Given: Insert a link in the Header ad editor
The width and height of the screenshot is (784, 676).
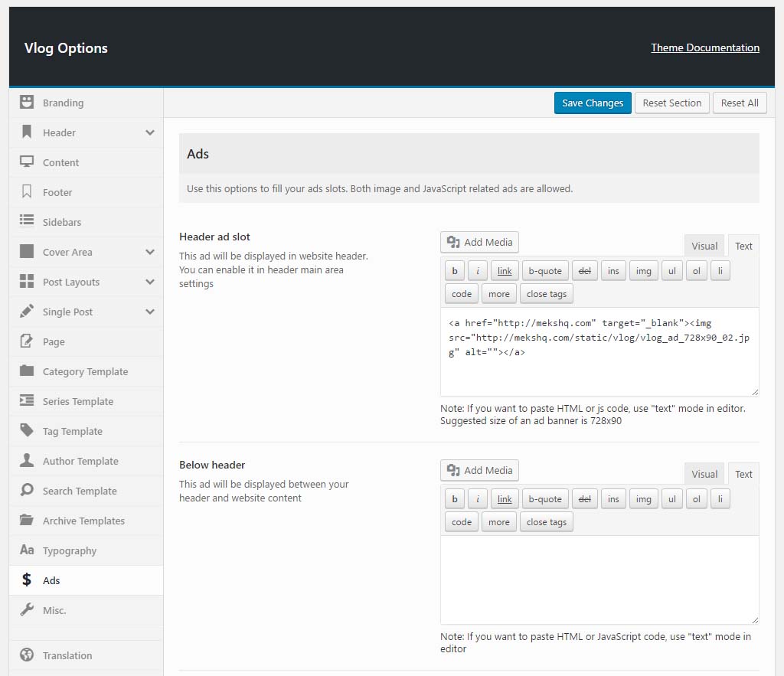Looking at the screenshot, I should pos(504,270).
